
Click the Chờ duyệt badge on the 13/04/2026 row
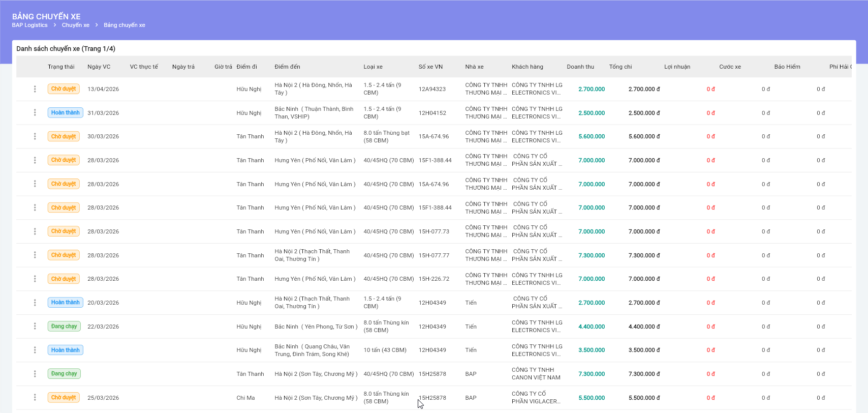64,89
